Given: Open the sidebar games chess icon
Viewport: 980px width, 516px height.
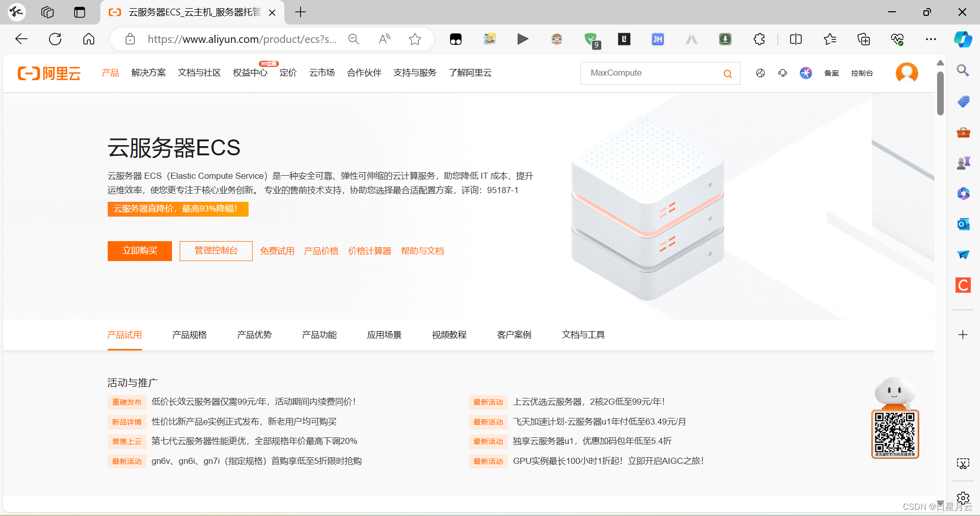Looking at the screenshot, I should click(963, 163).
